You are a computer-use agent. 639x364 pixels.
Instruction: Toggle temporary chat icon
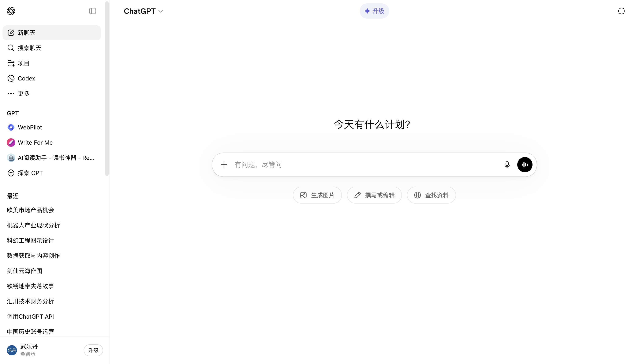[x=621, y=11]
